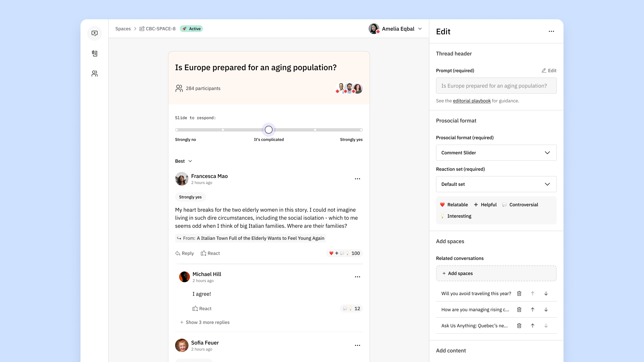The image size is (644, 362).
Task: Open the articles list sidebar icon
Action: 95,53
